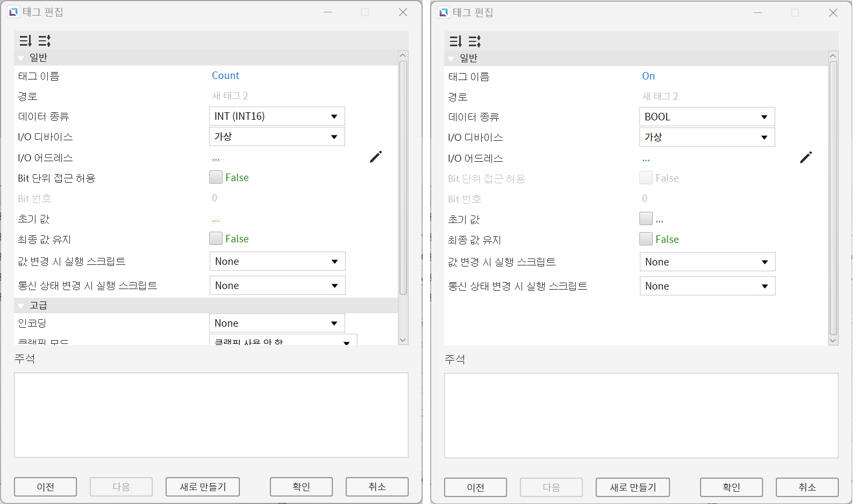Click pencil edit icon for Count I/O address

[376, 157]
